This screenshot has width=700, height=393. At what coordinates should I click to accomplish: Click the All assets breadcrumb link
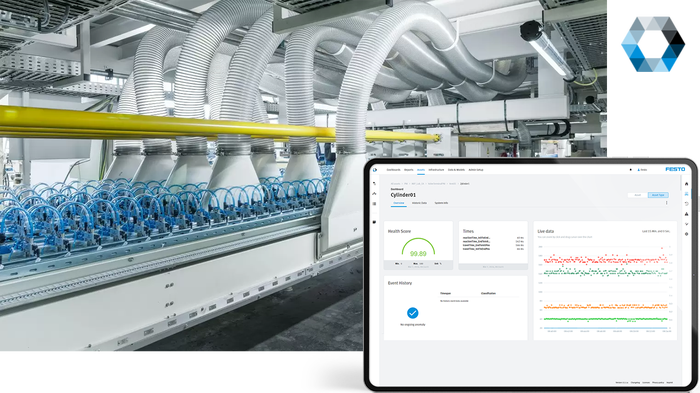(x=395, y=184)
